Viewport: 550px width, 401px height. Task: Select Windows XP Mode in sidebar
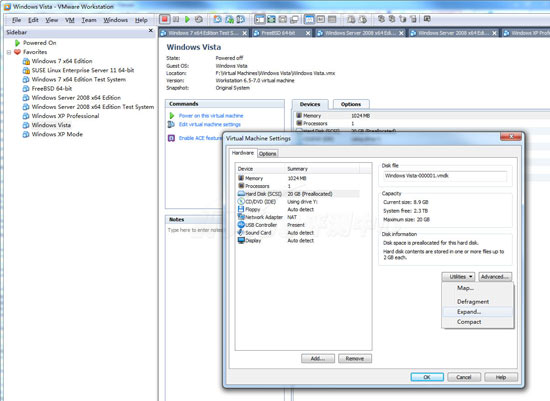coord(57,134)
